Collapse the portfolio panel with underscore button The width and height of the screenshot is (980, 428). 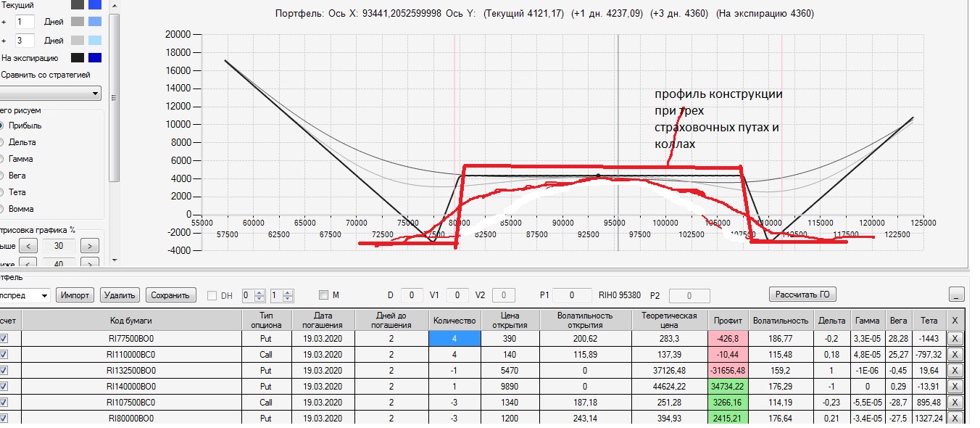click(x=956, y=295)
